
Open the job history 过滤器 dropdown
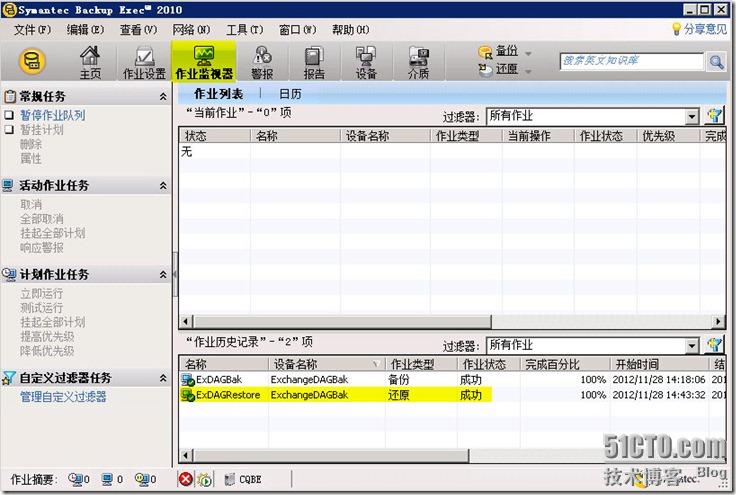click(x=691, y=346)
